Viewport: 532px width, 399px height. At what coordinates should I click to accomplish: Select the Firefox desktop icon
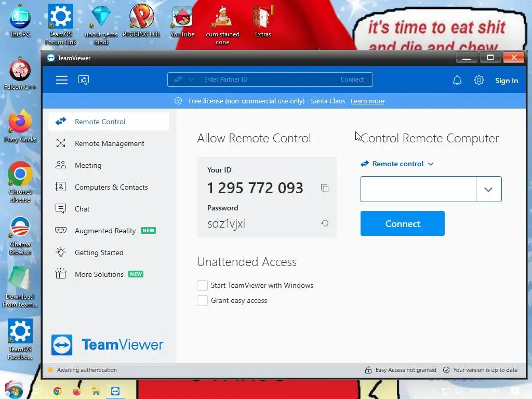coord(20,126)
